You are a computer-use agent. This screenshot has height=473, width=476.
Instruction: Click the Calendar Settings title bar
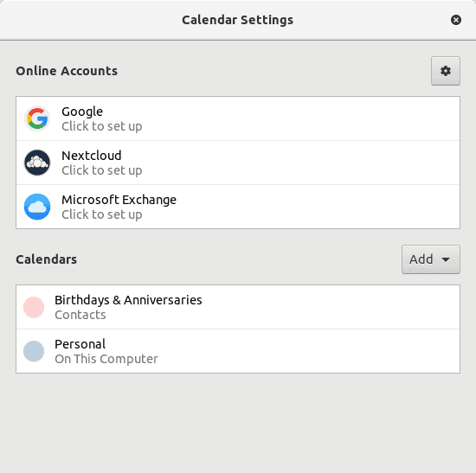tap(238, 20)
